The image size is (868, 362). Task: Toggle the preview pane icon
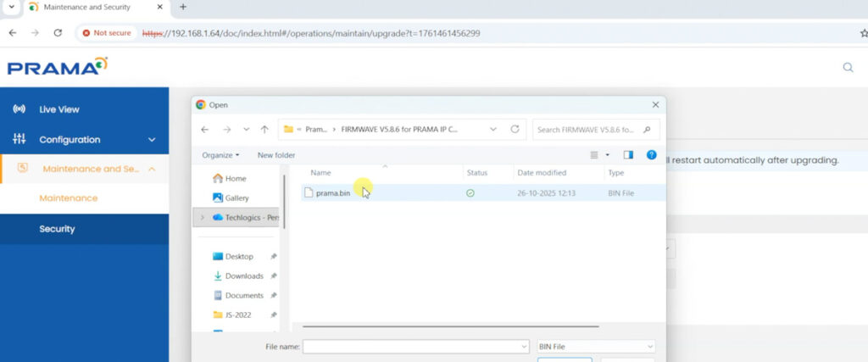pos(628,155)
